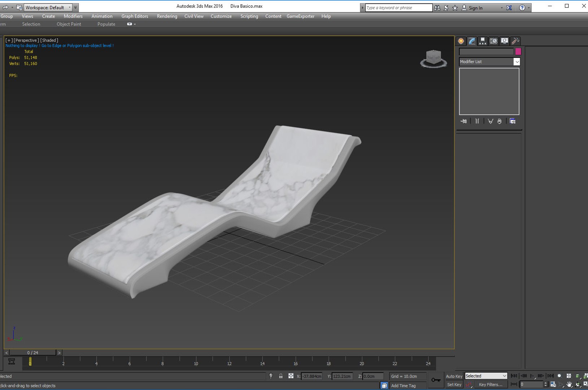The height and width of the screenshot is (390, 588).
Task: Switch to the Hierarchy panel icon
Action: click(483, 41)
